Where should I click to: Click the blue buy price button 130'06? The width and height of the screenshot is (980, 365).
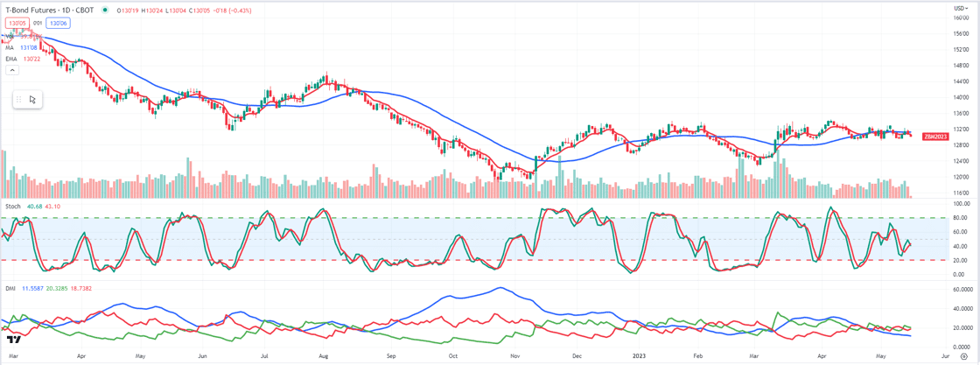(58, 23)
